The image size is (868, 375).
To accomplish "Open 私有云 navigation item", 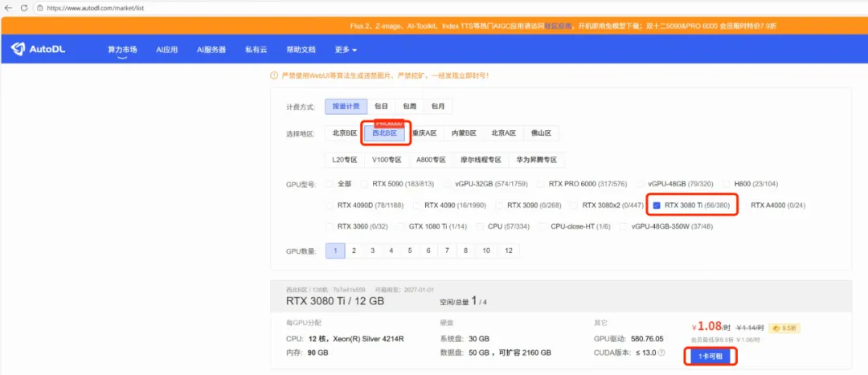I will point(256,50).
